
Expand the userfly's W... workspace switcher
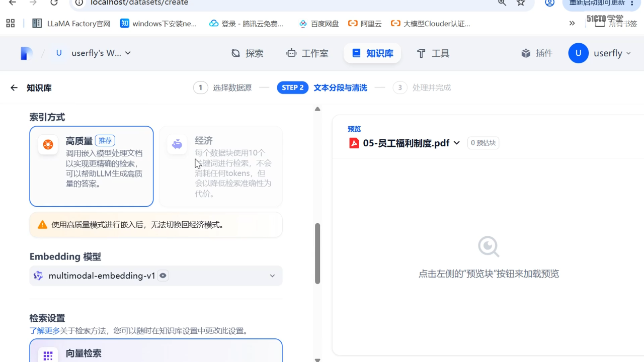pos(94,53)
